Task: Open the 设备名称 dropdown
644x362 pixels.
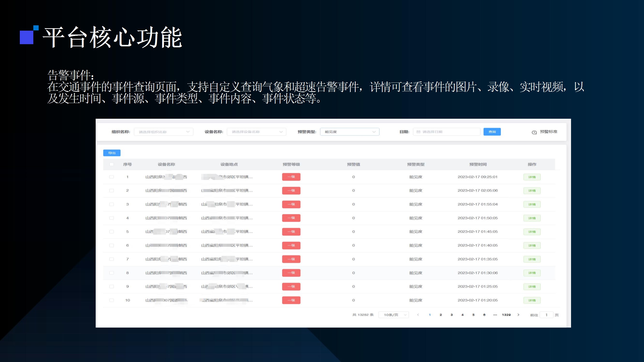Action: (x=256, y=132)
